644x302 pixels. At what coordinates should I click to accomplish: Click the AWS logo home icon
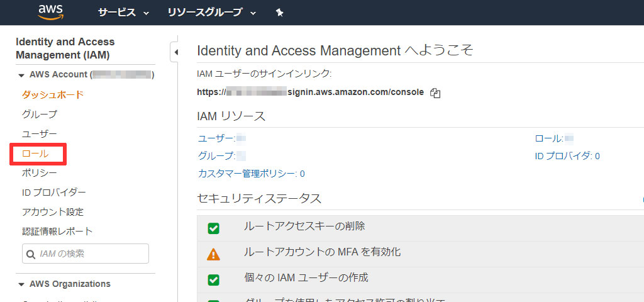coord(50,13)
